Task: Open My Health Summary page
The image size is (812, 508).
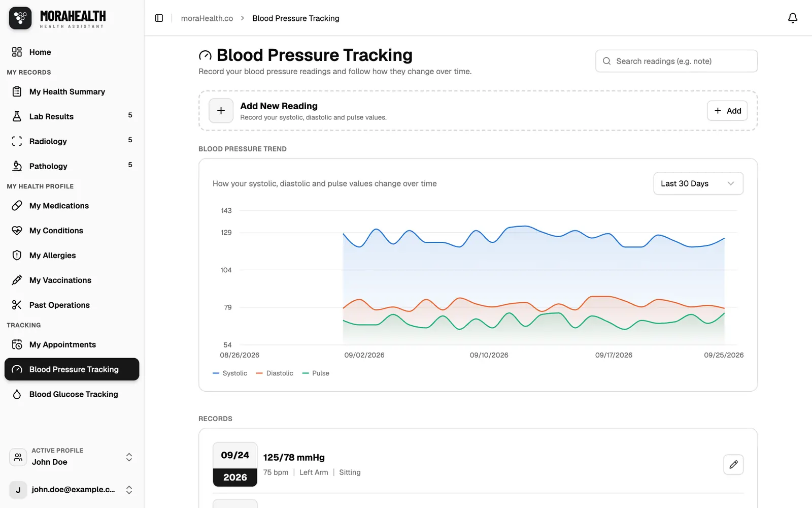Action: click(72, 91)
